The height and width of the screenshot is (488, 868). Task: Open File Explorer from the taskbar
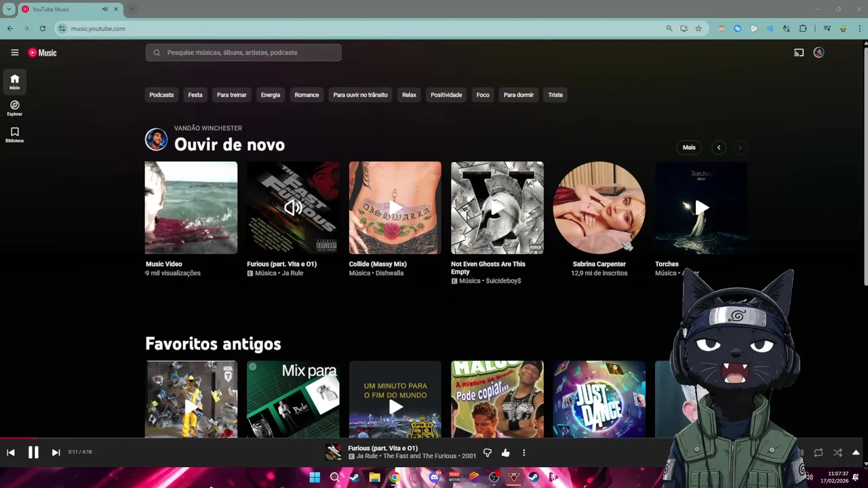point(374,477)
